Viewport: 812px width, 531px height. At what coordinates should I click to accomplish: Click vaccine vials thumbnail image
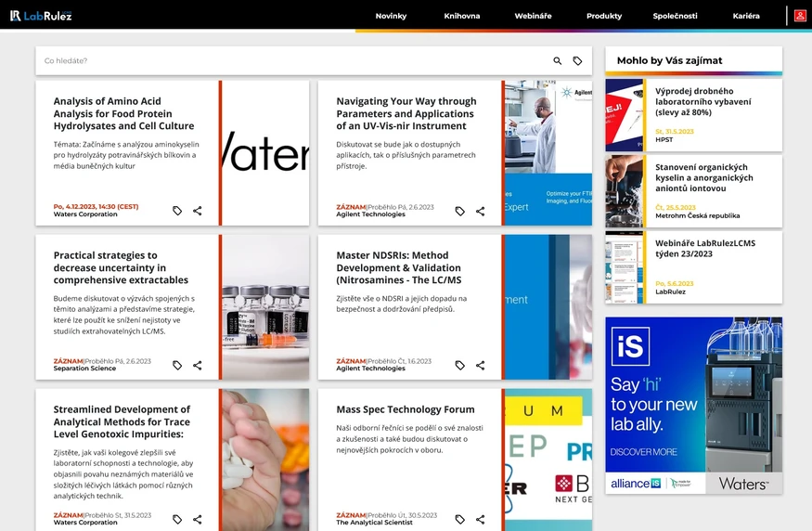pyautogui.click(x=265, y=307)
